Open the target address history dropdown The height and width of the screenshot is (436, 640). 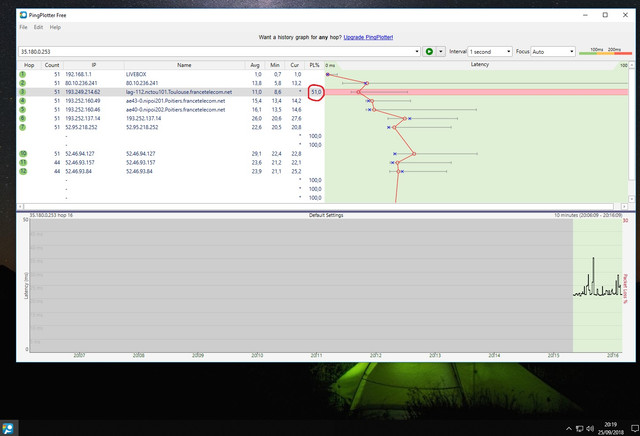tap(417, 51)
